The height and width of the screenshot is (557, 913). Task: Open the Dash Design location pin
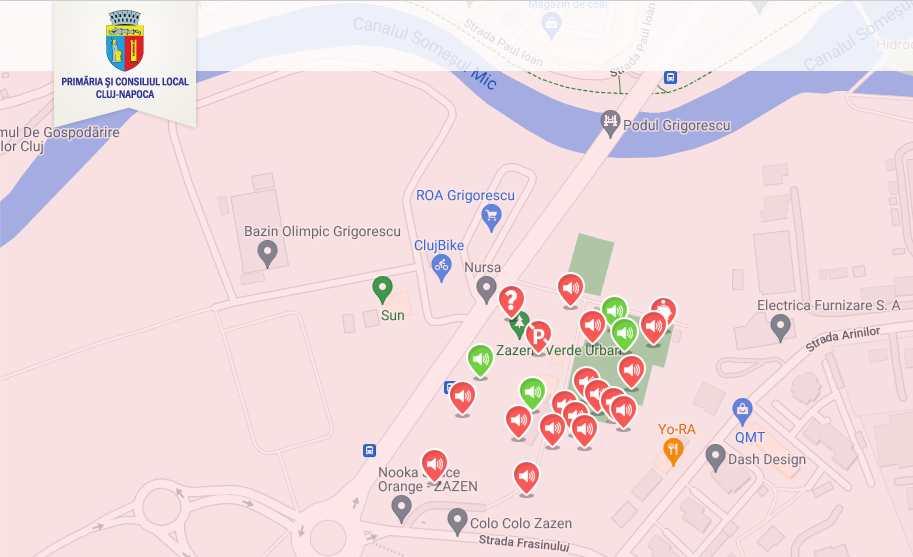716,457
